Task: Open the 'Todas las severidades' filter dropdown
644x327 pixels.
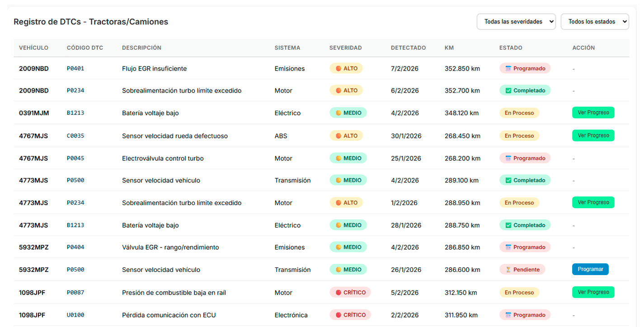Action: click(516, 22)
